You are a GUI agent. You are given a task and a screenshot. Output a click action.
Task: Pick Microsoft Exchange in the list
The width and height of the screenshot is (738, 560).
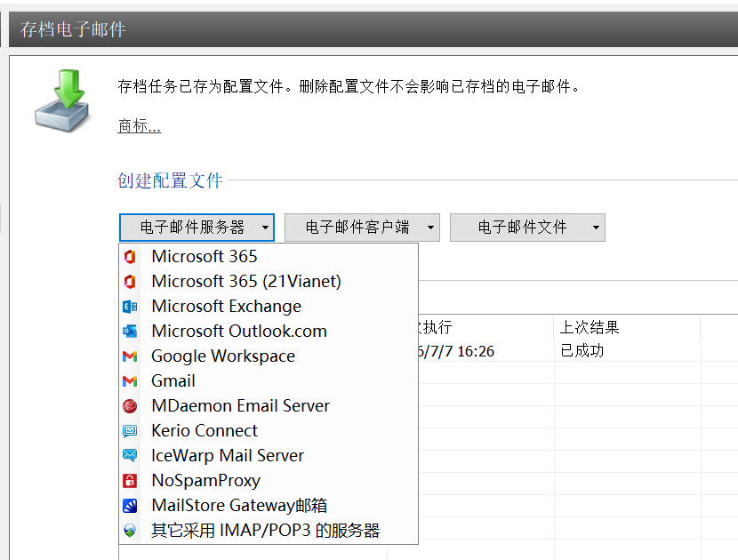(x=269, y=307)
